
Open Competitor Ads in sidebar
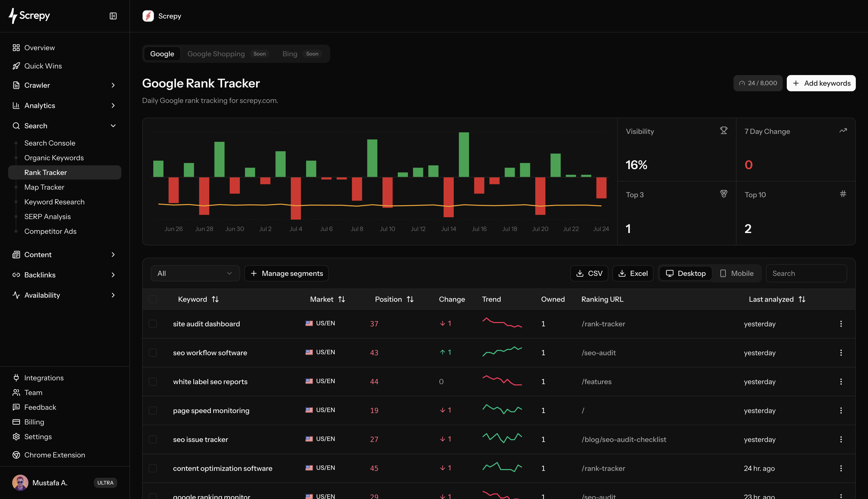coord(51,232)
